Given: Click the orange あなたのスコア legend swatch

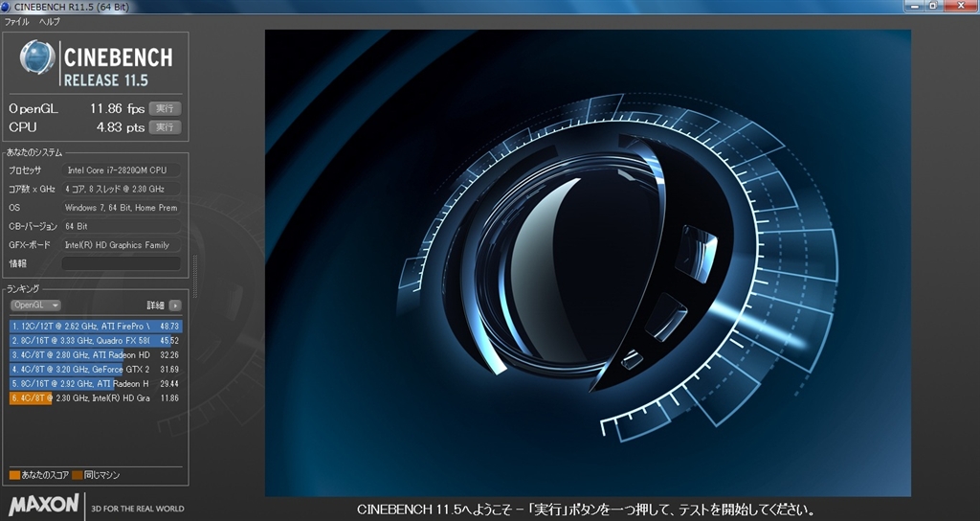Looking at the screenshot, I should (x=14, y=475).
